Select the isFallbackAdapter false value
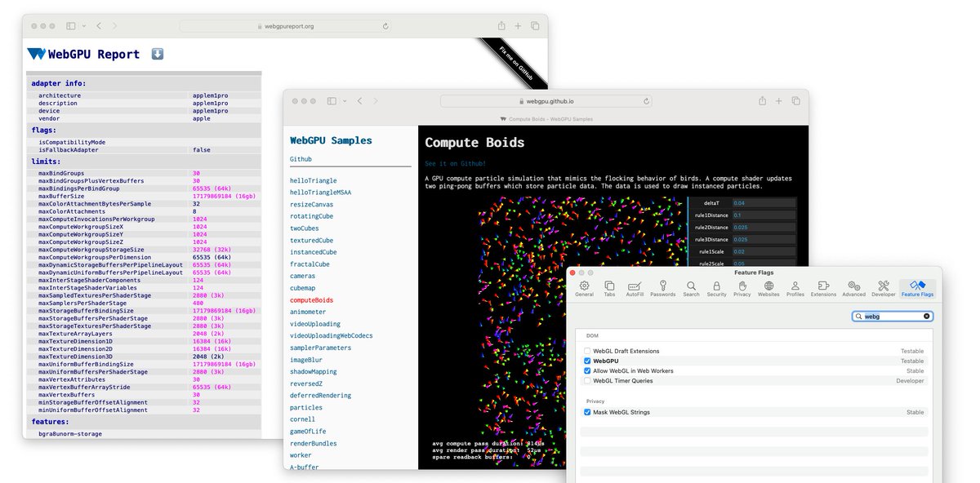 pos(201,150)
